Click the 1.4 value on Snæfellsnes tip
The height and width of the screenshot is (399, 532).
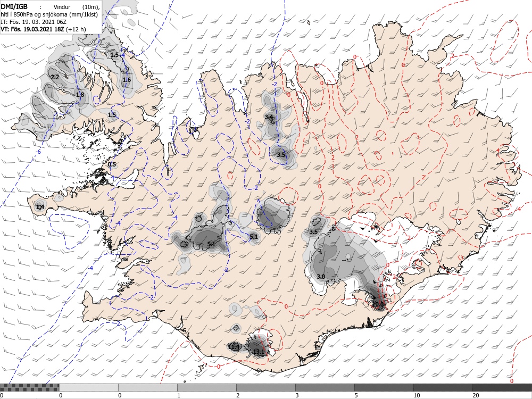(40, 207)
